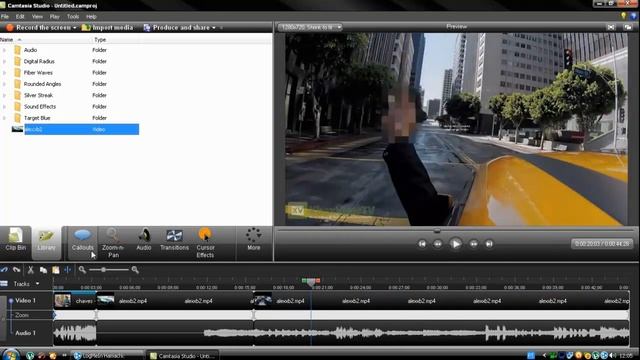Screen dimensions: 640x360
Task: Open Record the screen dropdown arrow
Action: [75, 28]
